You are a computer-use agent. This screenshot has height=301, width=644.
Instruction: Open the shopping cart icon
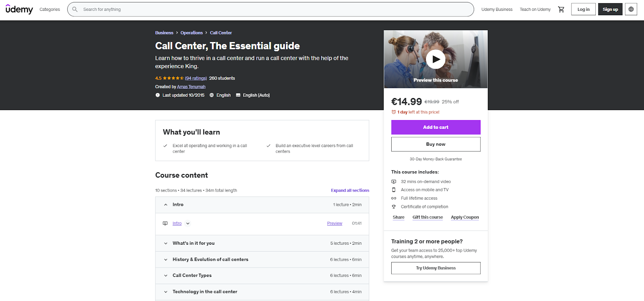pos(561,9)
